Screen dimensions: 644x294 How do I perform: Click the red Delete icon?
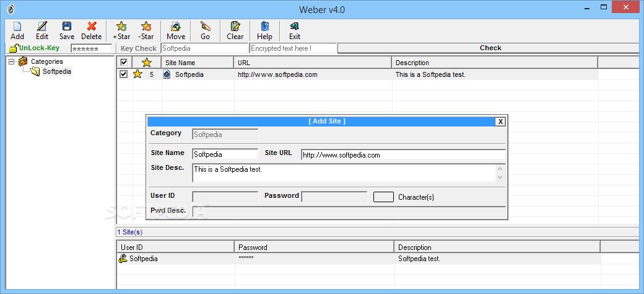92,27
